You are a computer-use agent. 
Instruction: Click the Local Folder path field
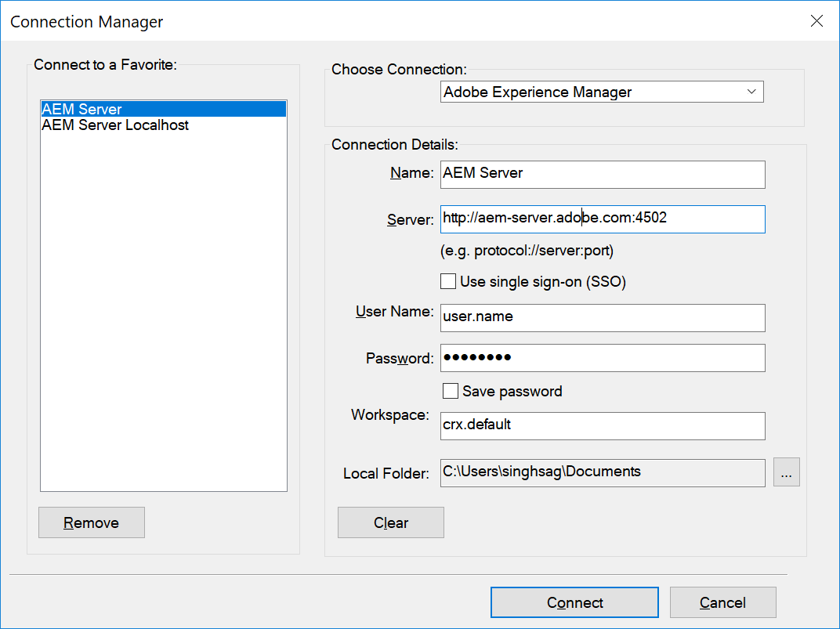(603, 472)
